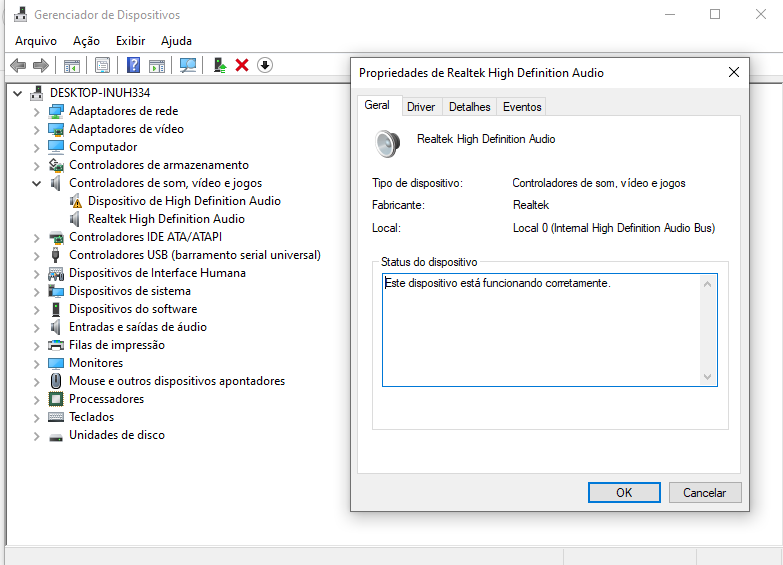Click the Dispositivos de Interface Humana icon

coord(56,273)
